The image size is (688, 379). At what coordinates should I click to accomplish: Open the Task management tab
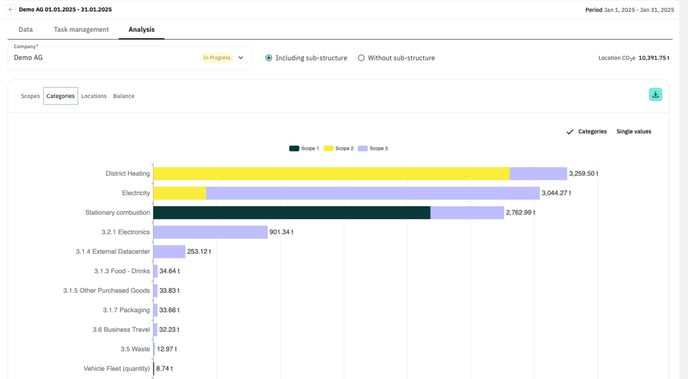(81, 29)
